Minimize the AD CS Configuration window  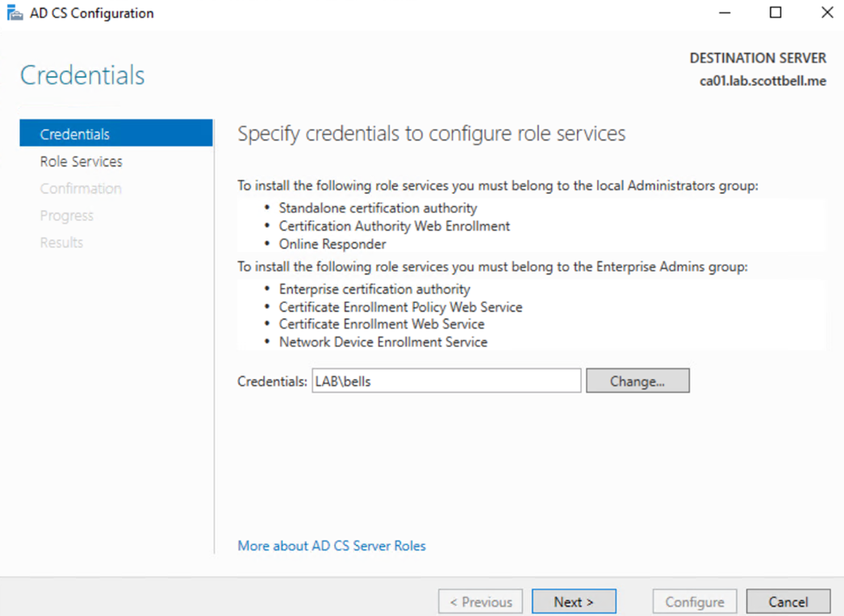tap(725, 13)
